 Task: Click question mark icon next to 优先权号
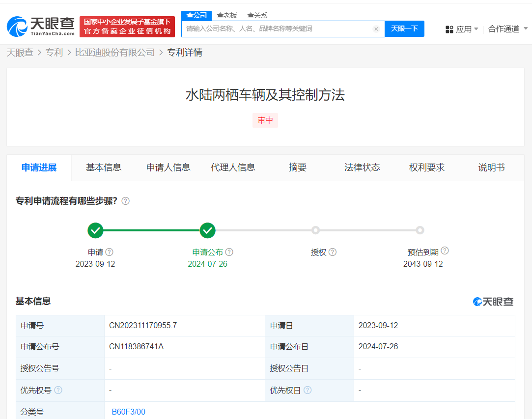(x=58, y=390)
